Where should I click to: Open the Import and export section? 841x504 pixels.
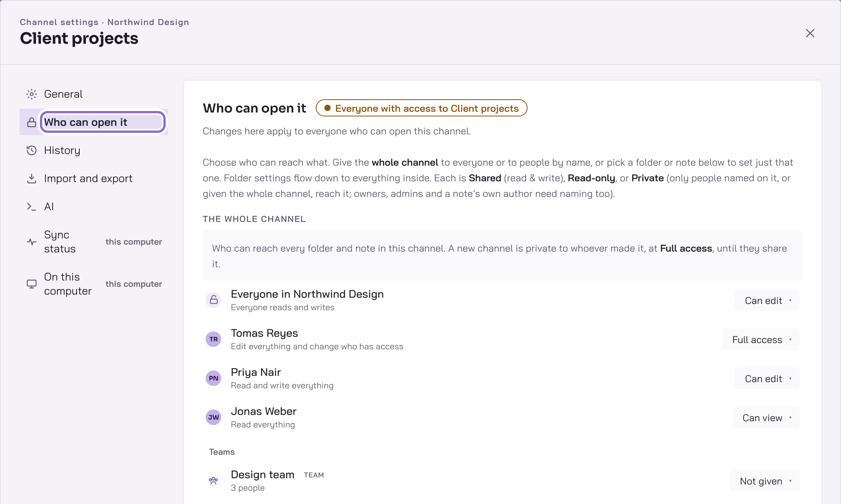click(94, 179)
